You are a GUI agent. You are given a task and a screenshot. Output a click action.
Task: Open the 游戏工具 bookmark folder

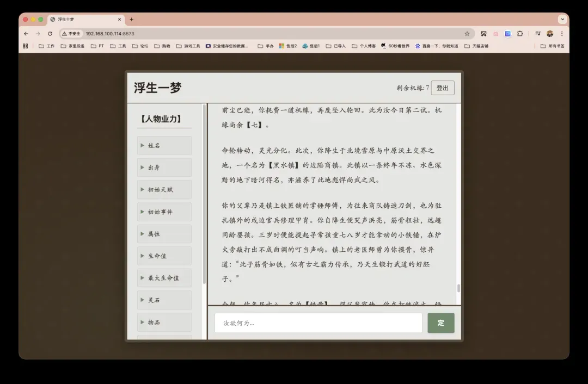(188, 46)
